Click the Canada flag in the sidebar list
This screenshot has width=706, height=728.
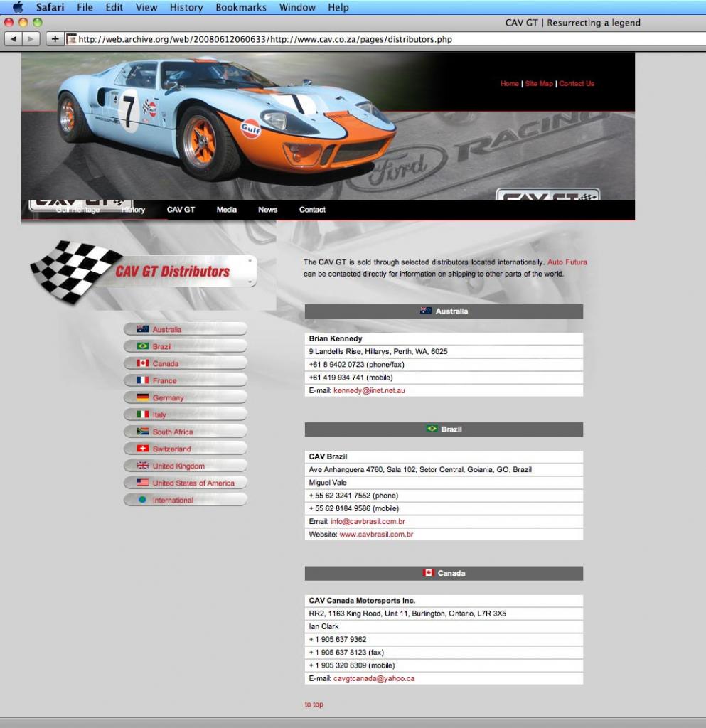(x=142, y=363)
